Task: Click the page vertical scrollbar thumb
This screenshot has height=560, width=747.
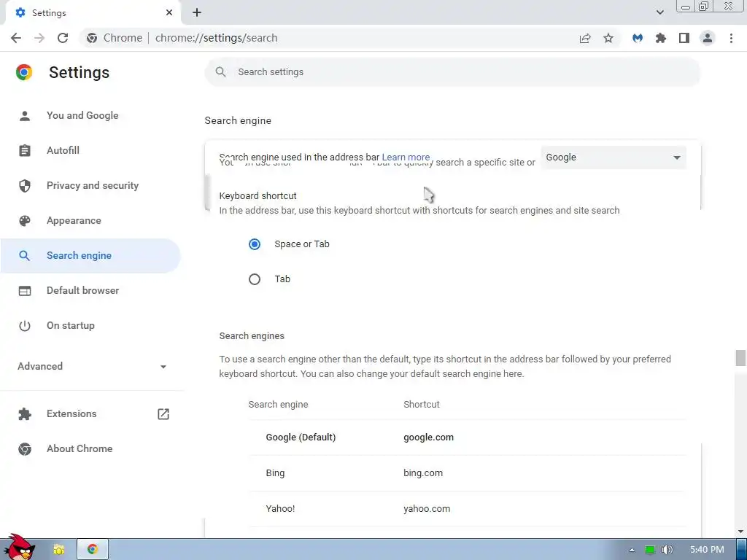Action: click(x=740, y=357)
